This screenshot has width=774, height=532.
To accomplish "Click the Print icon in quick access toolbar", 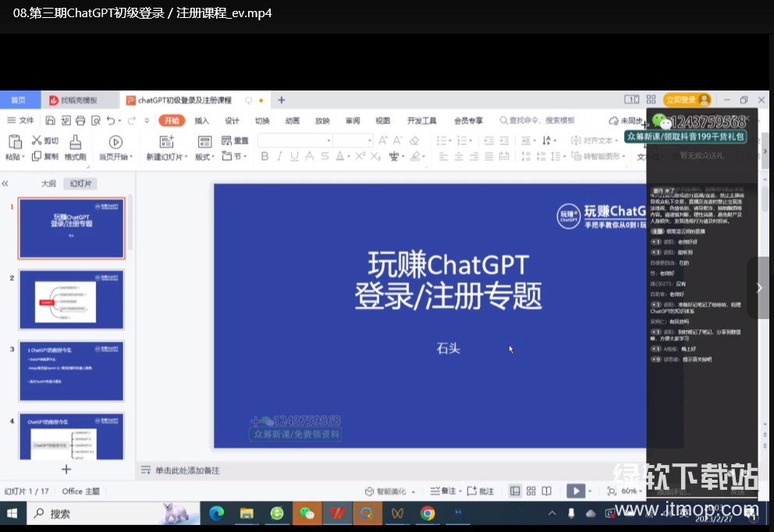I will pos(80,120).
